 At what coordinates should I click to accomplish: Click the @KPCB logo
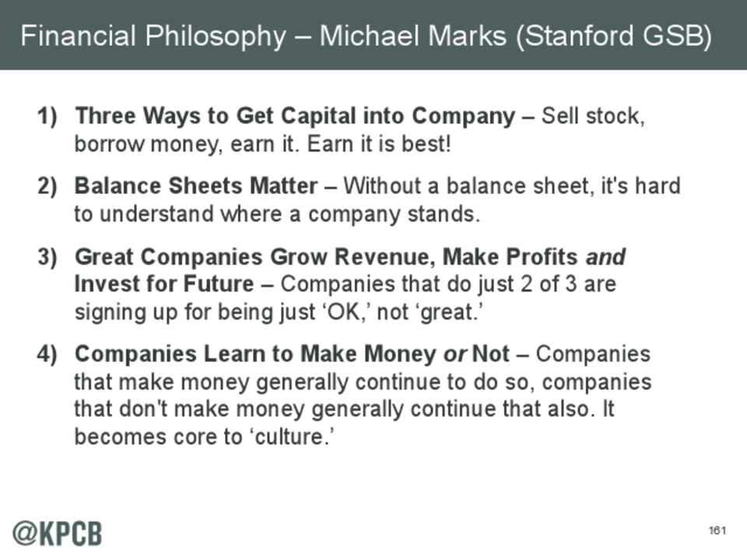(x=57, y=533)
